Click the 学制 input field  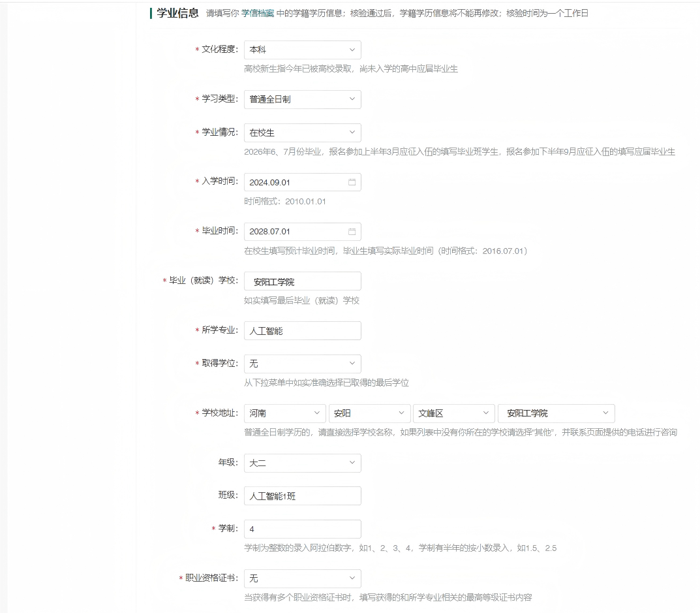pos(302,529)
